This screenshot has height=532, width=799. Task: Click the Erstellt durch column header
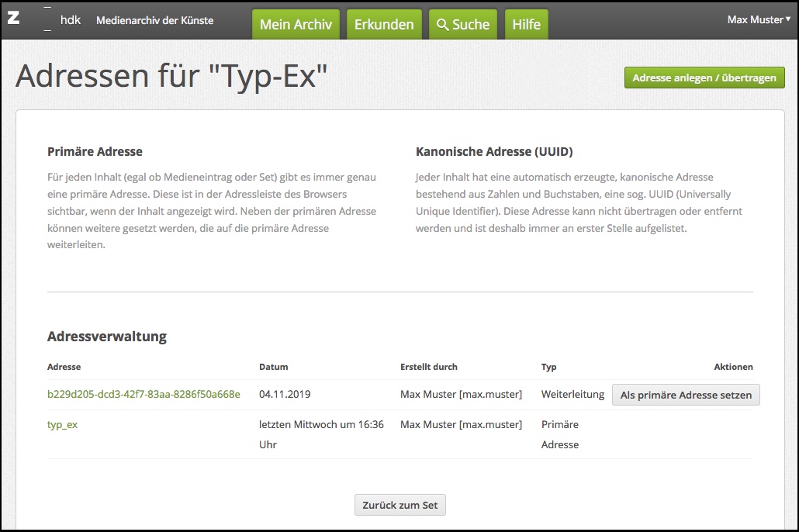tap(428, 367)
